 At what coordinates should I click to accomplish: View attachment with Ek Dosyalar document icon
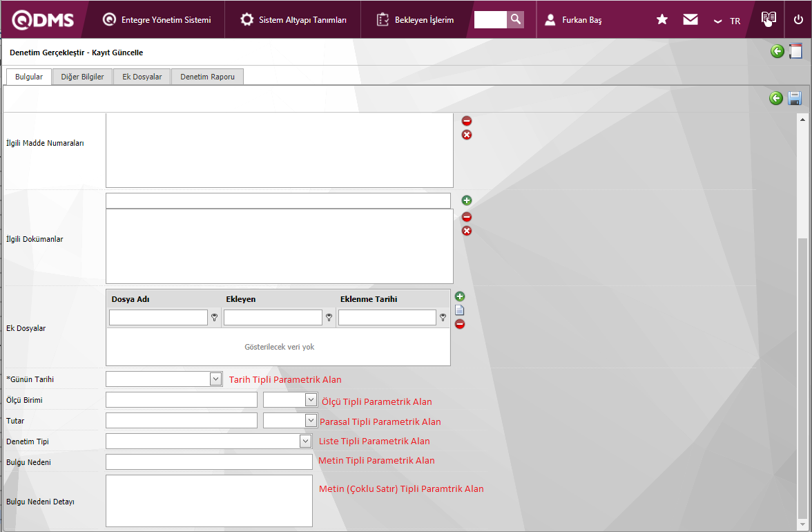click(460, 310)
